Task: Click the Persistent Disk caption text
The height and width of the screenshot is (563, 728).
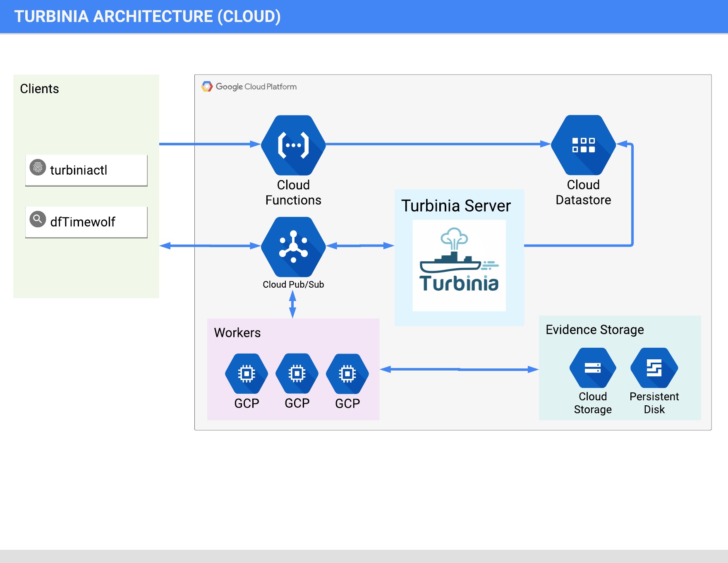Action: (x=654, y=403)
